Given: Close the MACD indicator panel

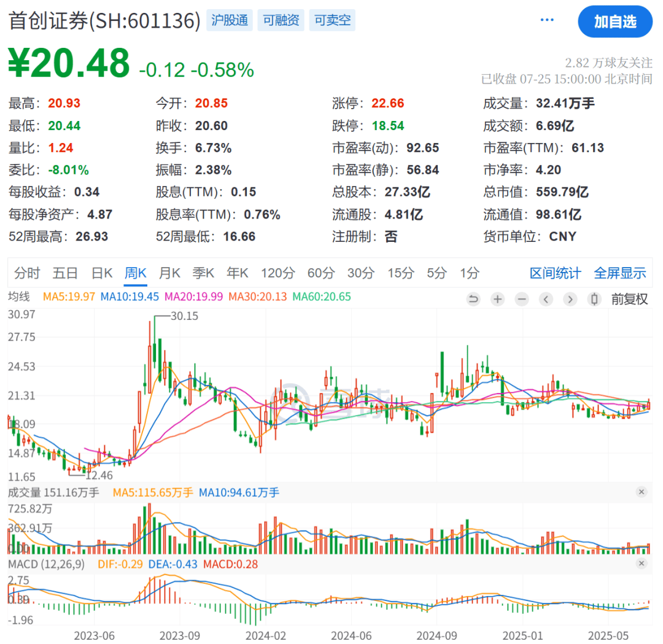Looking at the screenshot, I should pyautogui.click(x=642, y=563).
